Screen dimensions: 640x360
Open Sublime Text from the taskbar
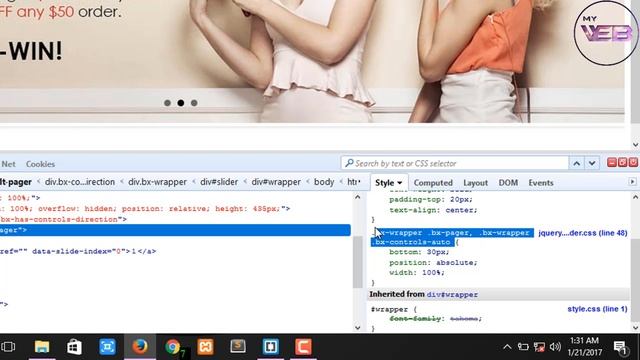tap(238, 347)
